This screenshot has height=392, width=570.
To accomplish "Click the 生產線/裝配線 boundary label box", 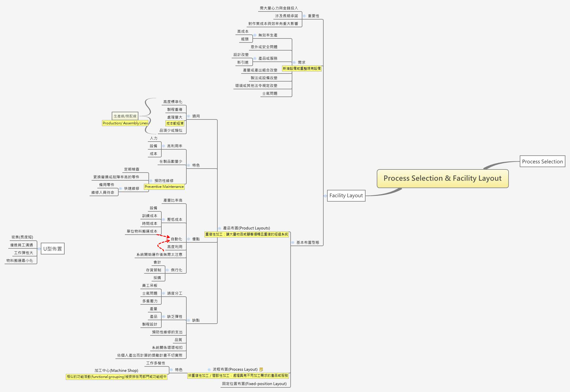I will 125,116.
